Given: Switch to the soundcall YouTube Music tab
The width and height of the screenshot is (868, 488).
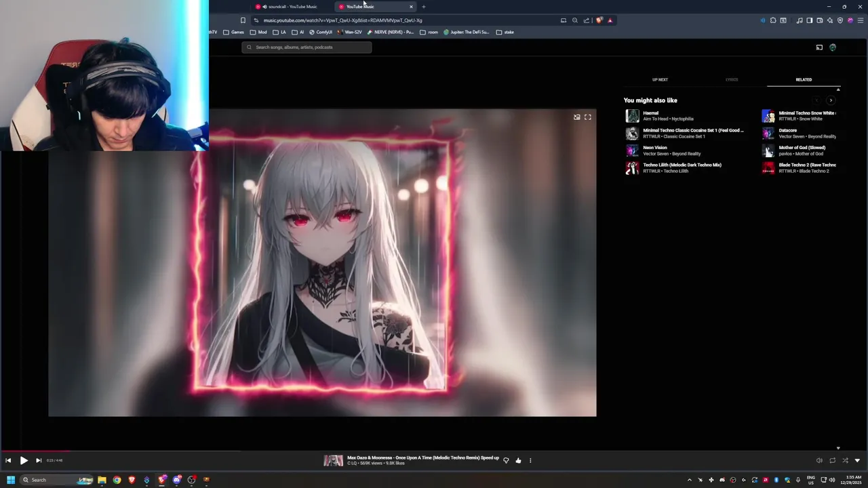Looking at the screenshot, I should (292, 7).
